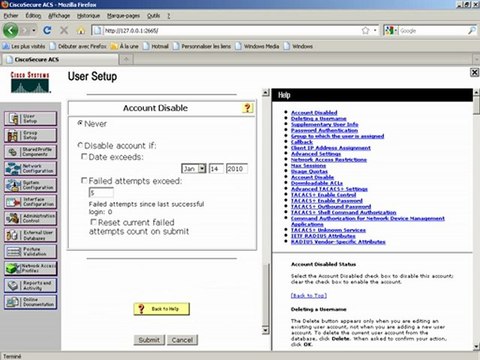
Task: Open Network Access Profiles section
Action: pos(30,269)
